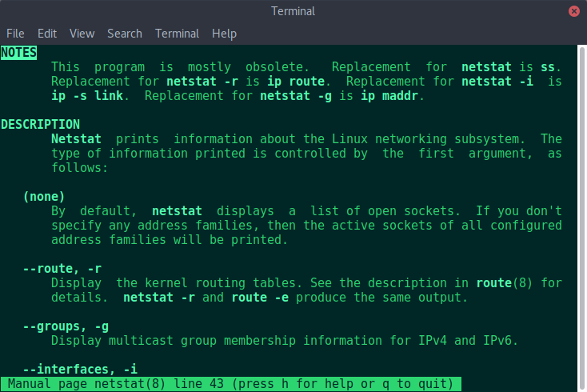Click the Terminal title bar text

[293, 11]
